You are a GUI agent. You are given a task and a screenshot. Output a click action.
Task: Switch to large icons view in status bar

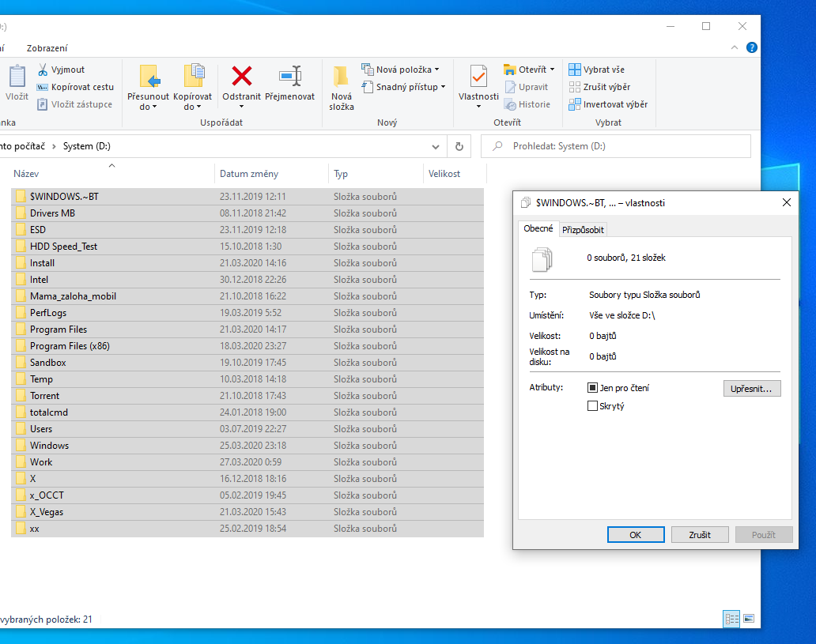pos(749,619)
